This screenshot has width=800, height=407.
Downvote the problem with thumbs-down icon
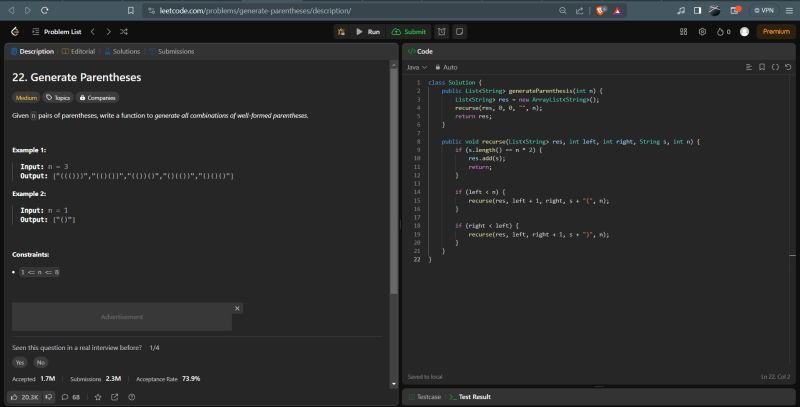coord(49,397)
